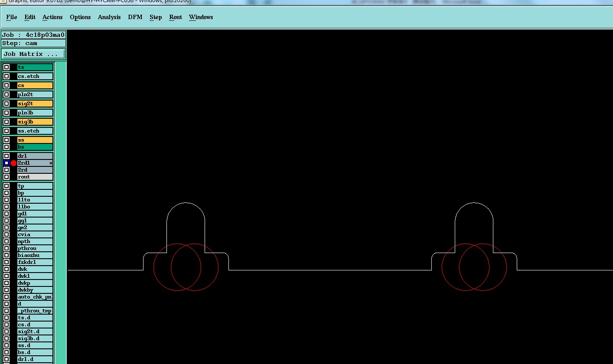Select the ss.d layer name
This screenshot has width=613, height=364.
pos(35,345)
